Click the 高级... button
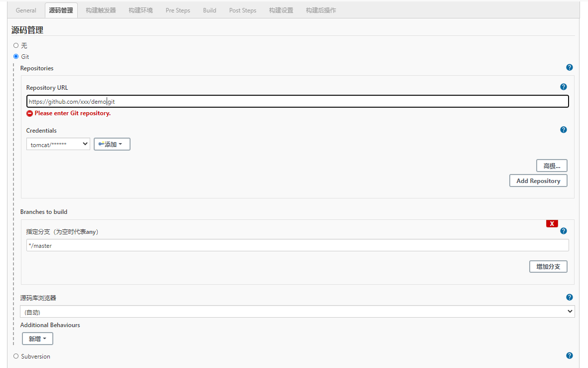Viewport: 588px width, 368px height. 552,166
